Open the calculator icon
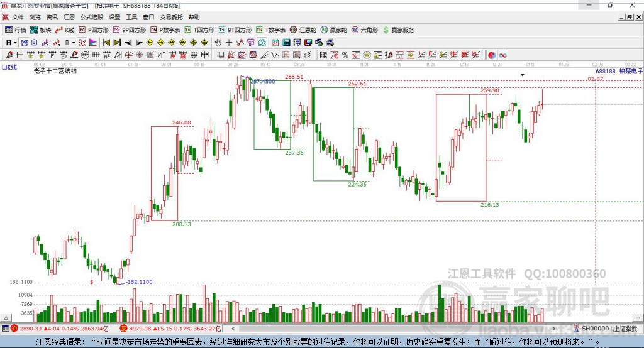This screenshot has width=644, height=348. point(286,43)
